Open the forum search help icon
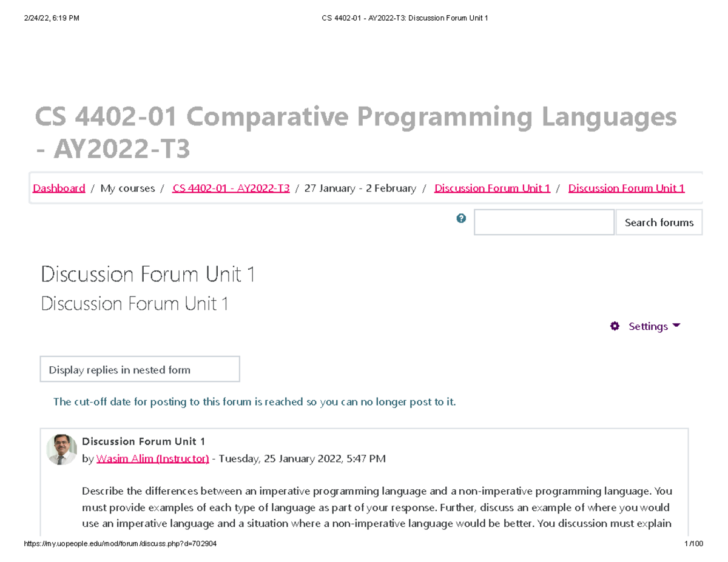The image size is (728, 562). [x=461, y=218]
